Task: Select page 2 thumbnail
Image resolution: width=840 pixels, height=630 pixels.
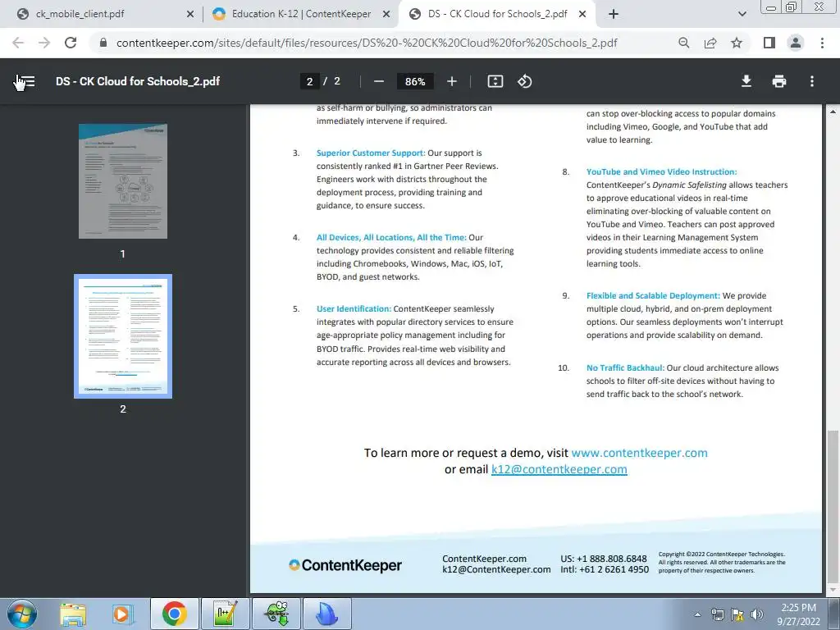Action: (x=123, y=336)
